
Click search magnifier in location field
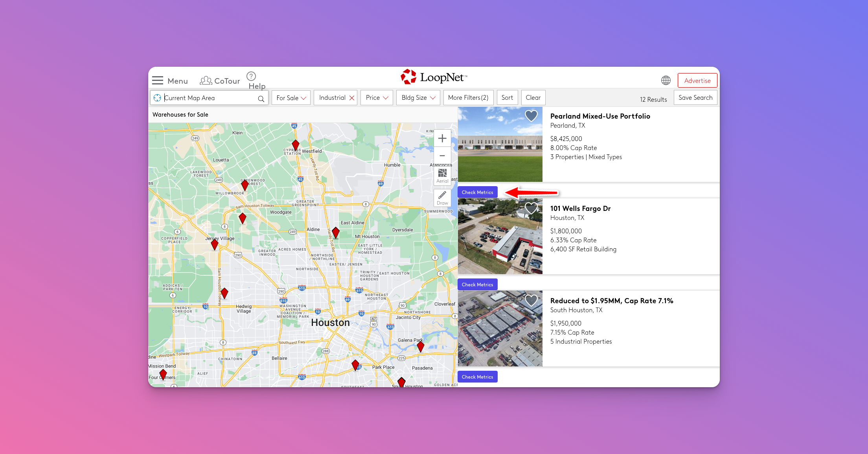point(261,99)
